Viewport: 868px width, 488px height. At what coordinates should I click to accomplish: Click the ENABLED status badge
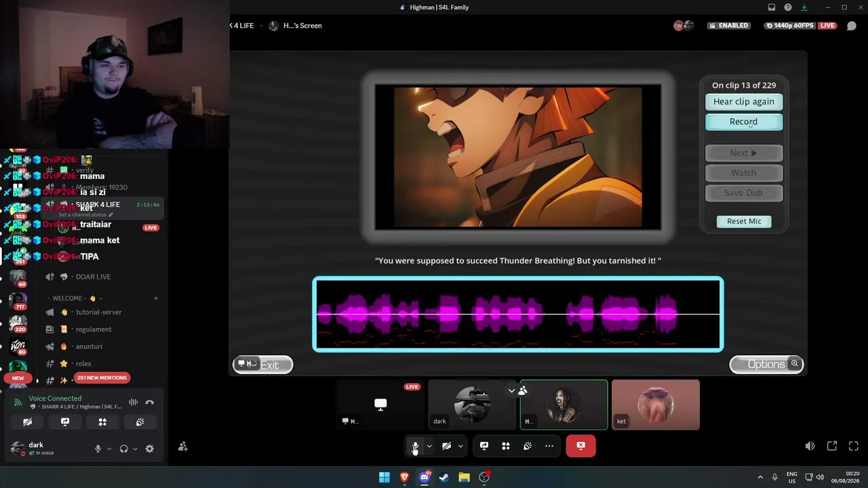tap(728, 26)
